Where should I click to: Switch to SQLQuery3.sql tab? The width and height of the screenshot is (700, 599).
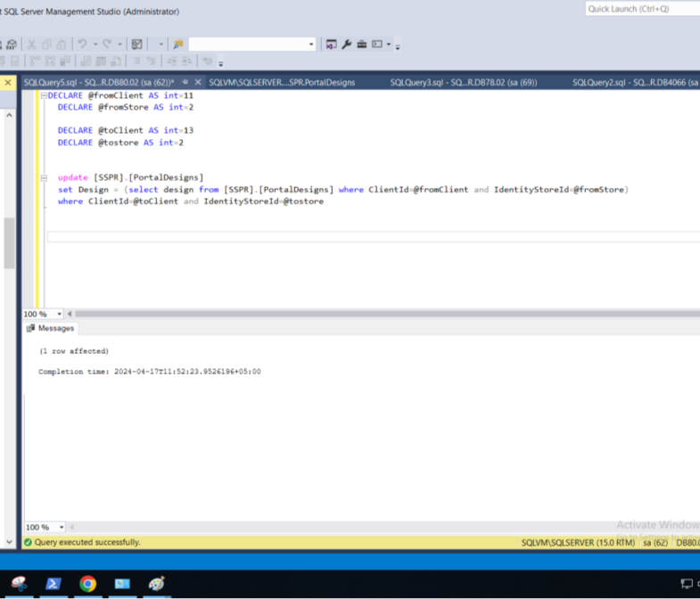click(464, 82)
